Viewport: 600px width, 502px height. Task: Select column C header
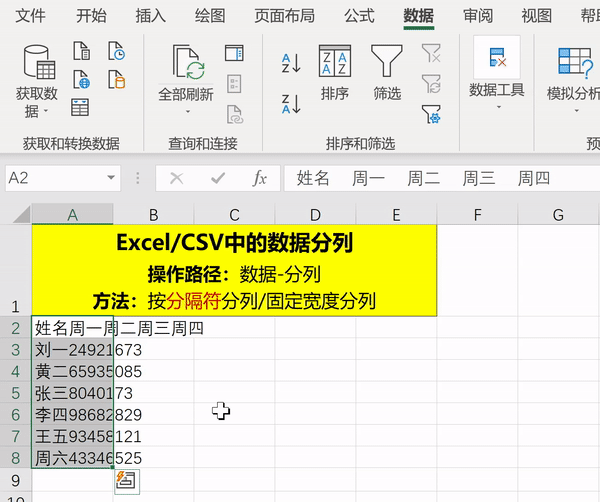[234, 215]
